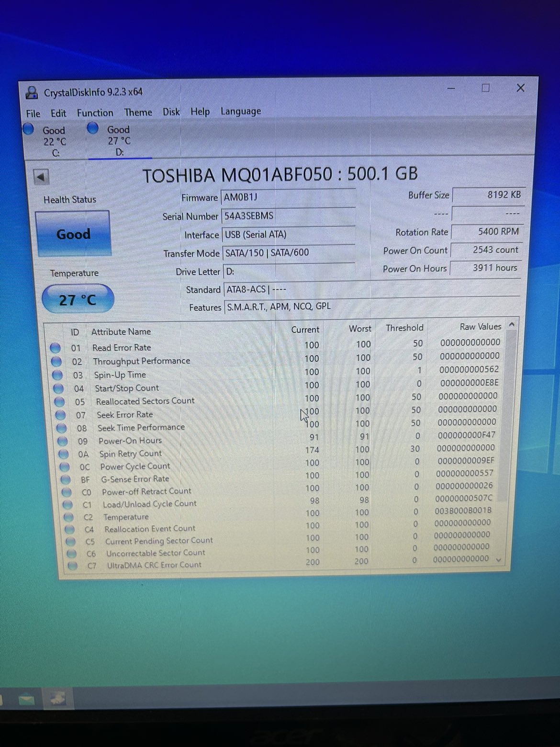
Task: Open the Theme menu
Action: (x=138, y=113)
